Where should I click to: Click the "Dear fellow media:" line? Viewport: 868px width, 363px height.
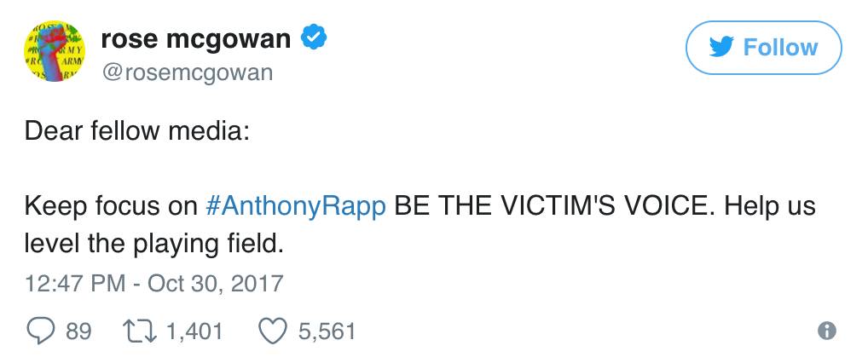(x=136, y=131)
